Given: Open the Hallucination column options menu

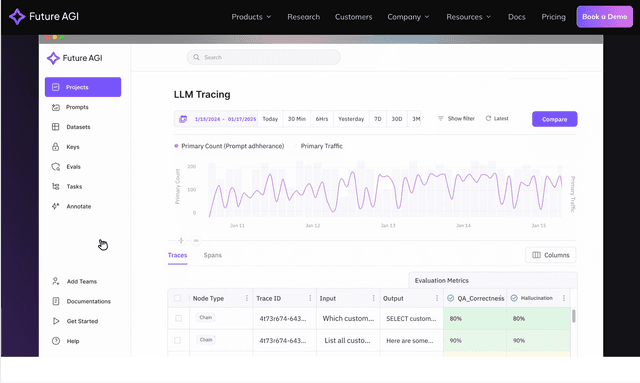Looking at the screenshot, I should click(x=564, y=298).
